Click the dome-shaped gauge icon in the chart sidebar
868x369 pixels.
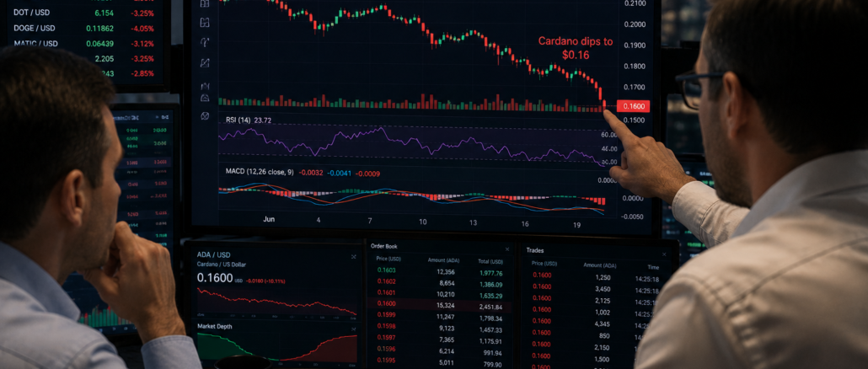click(205, 98)
